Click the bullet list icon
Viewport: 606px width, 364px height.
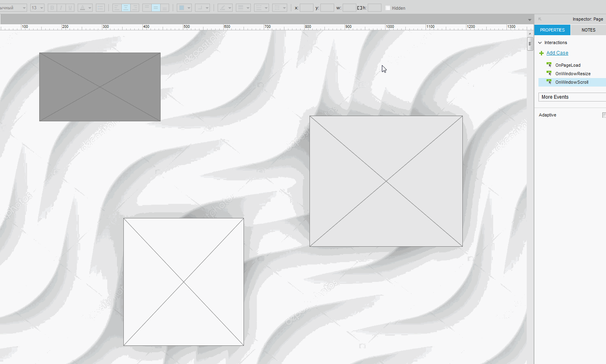(x=100, y=8)
